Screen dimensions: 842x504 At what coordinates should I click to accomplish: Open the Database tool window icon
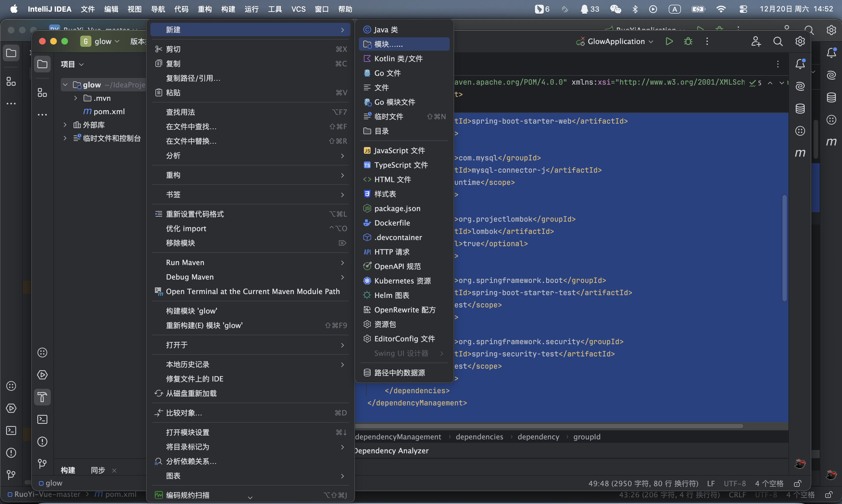click(800, 109)
